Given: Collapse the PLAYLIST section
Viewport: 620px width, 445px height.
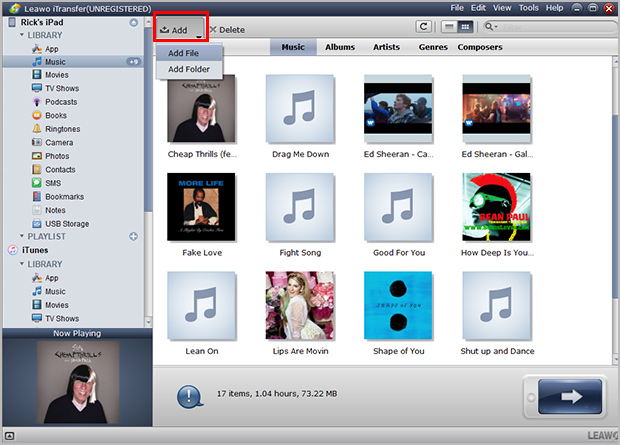Looking at the screenshot, I should click(x=22, y=236).
